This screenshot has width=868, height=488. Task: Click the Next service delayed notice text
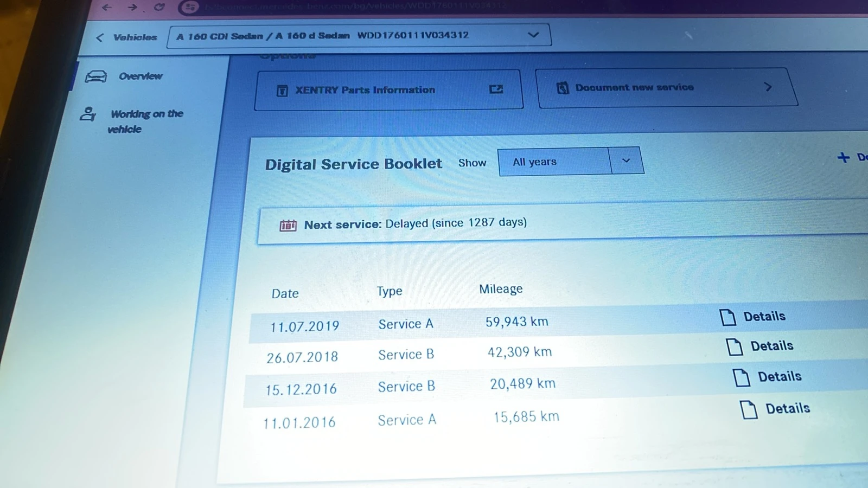[415, 223]
